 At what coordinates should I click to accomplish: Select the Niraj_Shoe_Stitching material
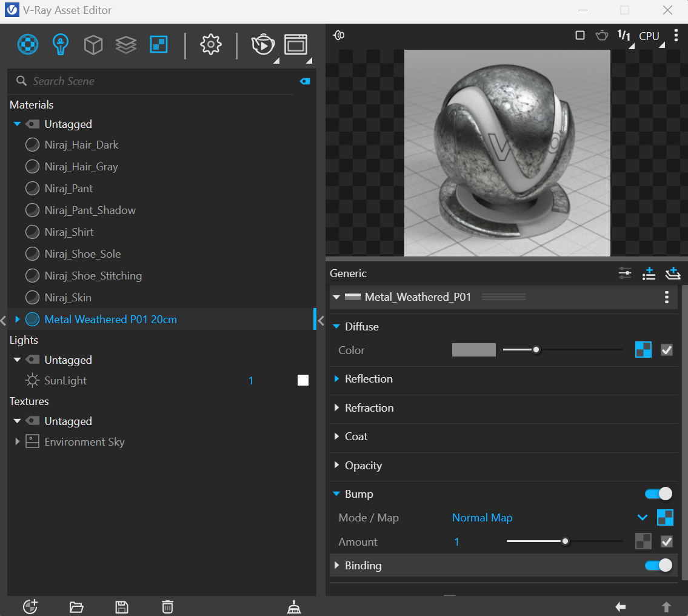(93, 275)
